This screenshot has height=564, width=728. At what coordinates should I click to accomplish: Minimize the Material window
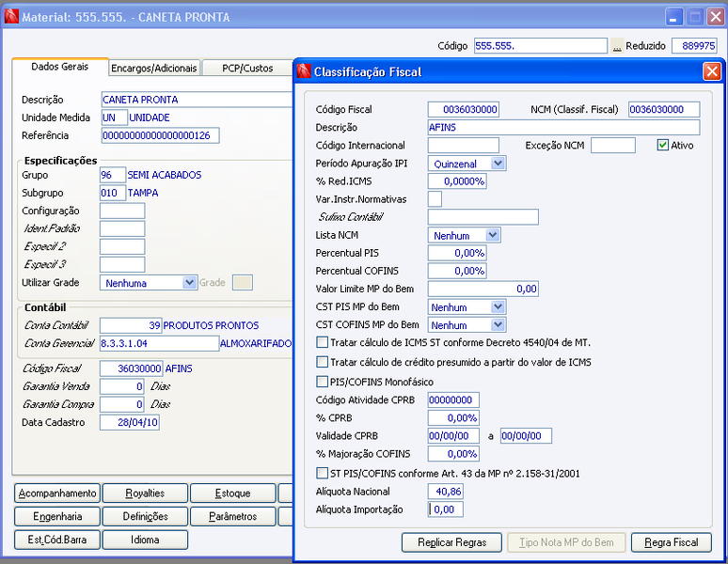[x=673, y=17]
